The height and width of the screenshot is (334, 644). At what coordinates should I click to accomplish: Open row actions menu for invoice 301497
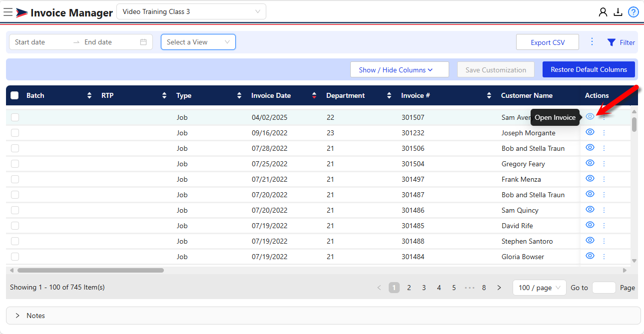[x=604, y=179]
